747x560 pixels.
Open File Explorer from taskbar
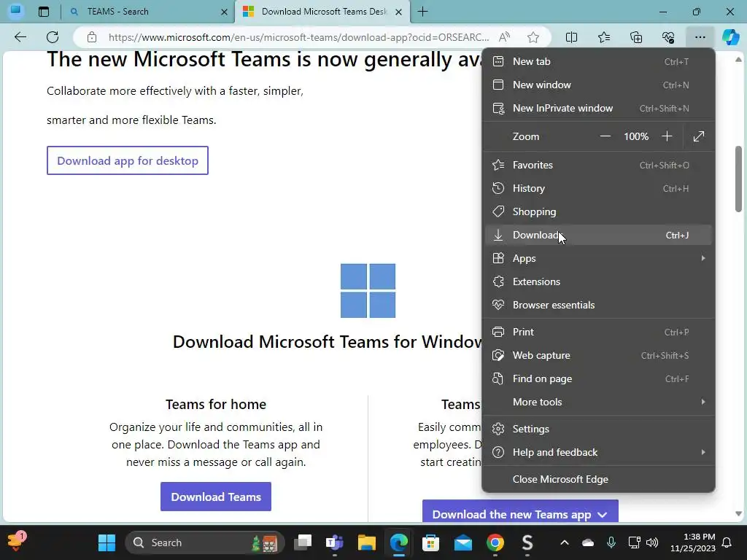367,542
